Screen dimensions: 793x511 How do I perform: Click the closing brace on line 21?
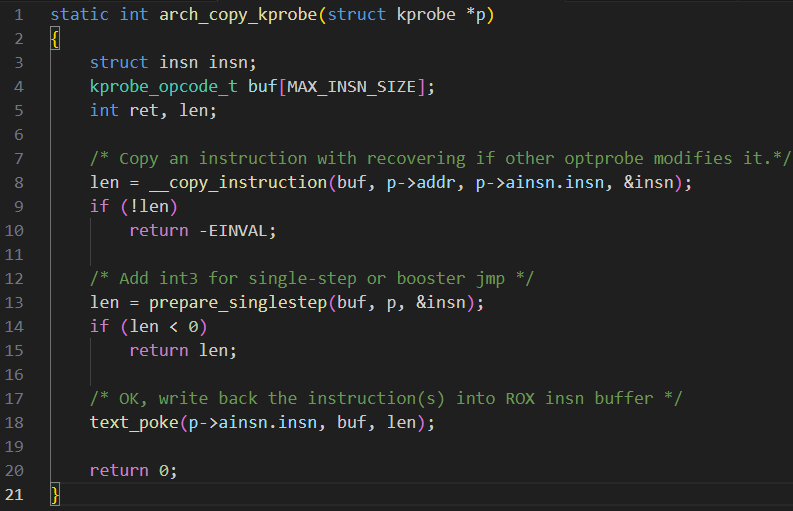coord(55,494)
